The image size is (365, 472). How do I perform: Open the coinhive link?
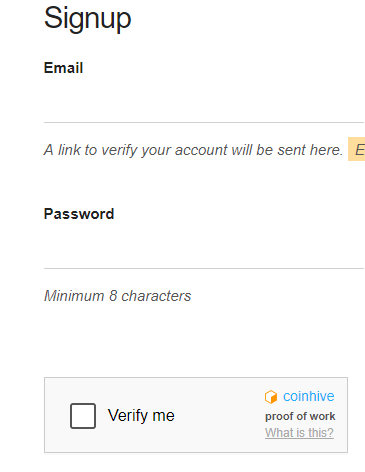[309, 396]
